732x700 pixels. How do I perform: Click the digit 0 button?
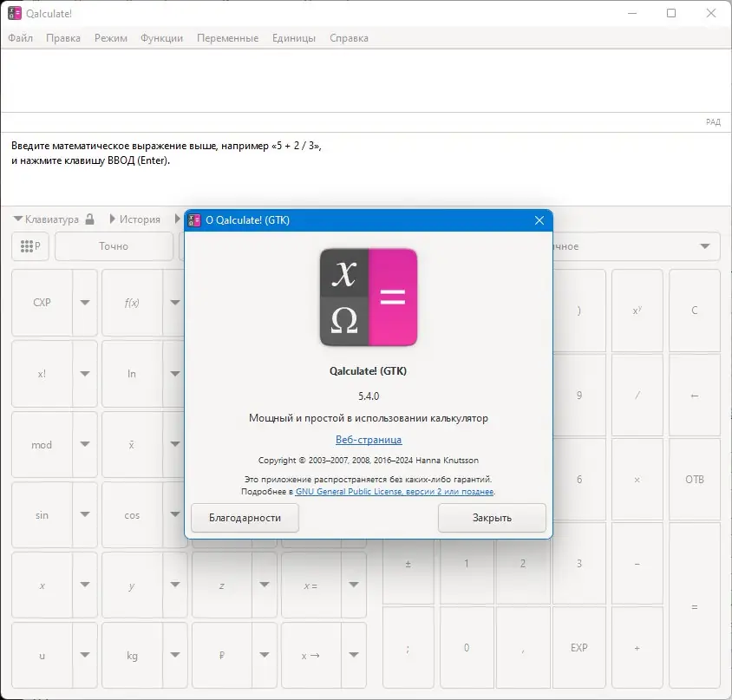pos(467,648)
